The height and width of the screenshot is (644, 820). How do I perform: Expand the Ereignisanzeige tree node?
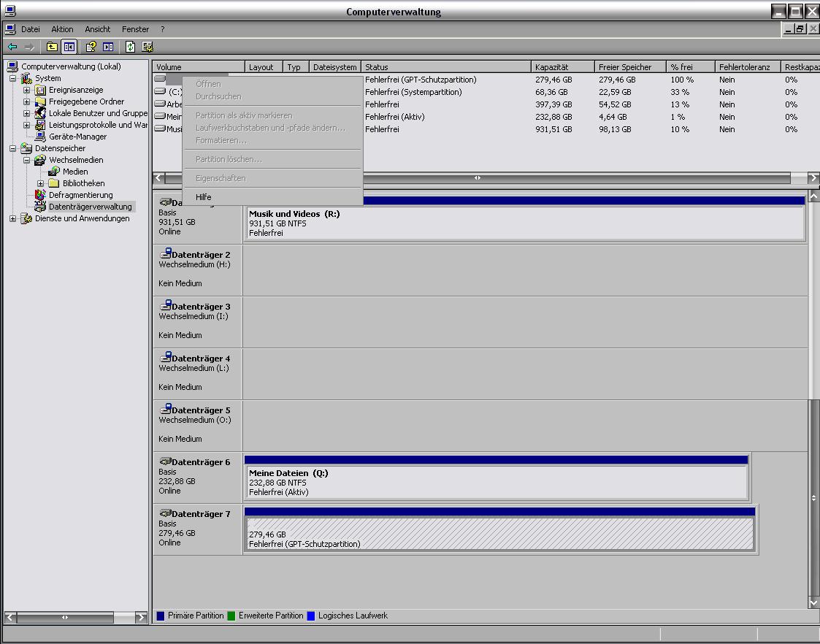click(x=27, y=90)
